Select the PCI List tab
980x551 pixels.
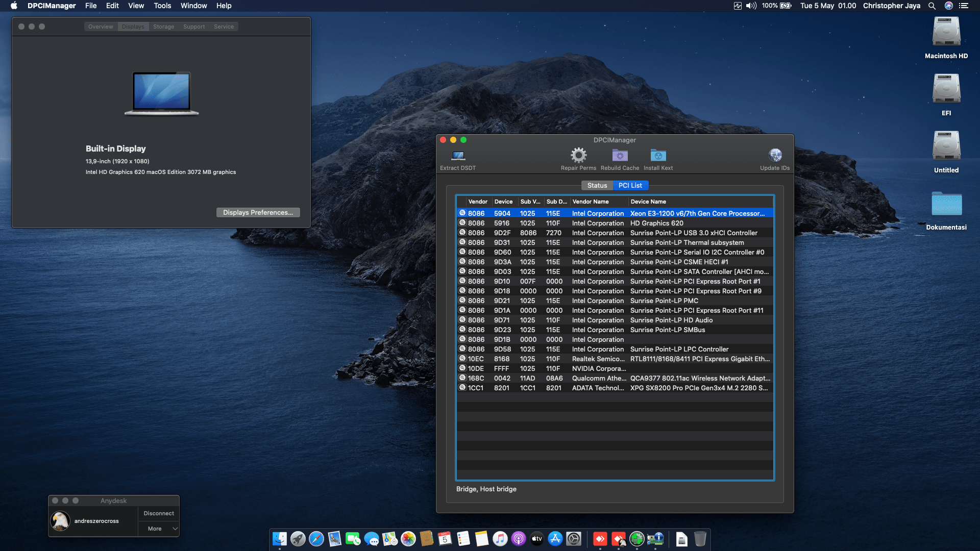630,185
